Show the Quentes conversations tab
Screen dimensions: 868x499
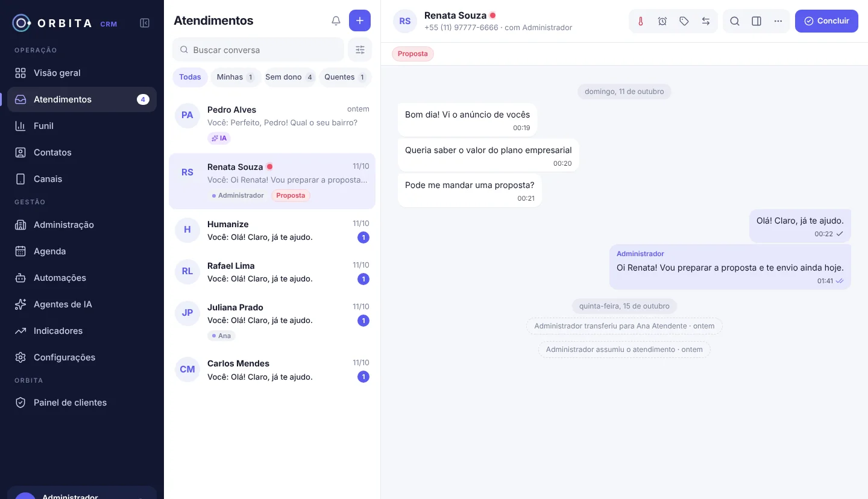345,77
